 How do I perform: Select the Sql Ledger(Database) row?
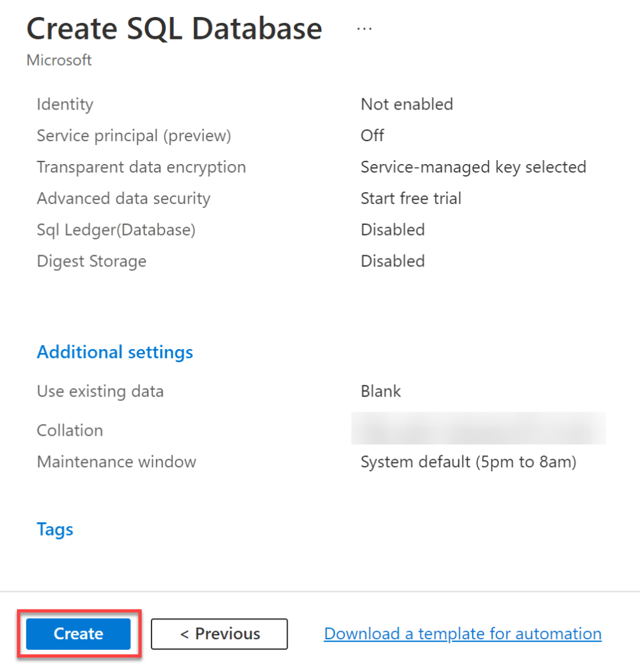pos(116,230)
